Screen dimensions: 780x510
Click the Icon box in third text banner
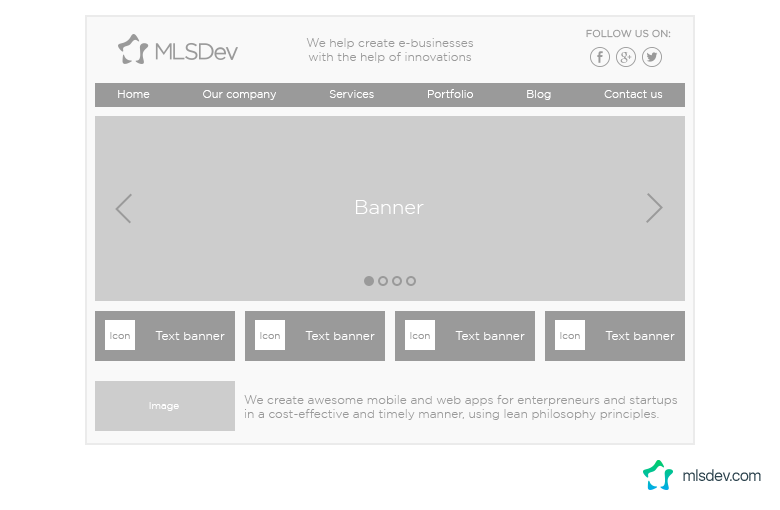420,335
